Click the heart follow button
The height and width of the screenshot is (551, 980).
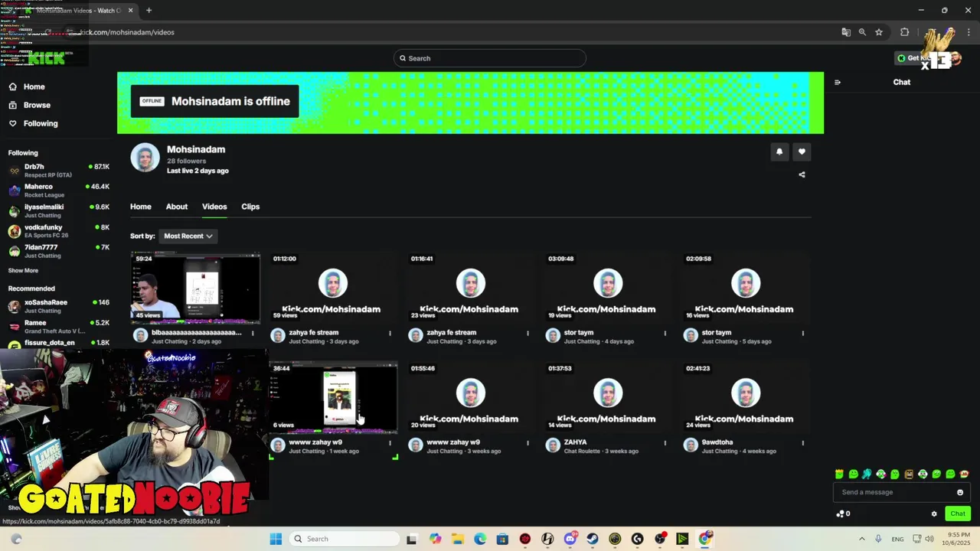click(x=802, y=152)
